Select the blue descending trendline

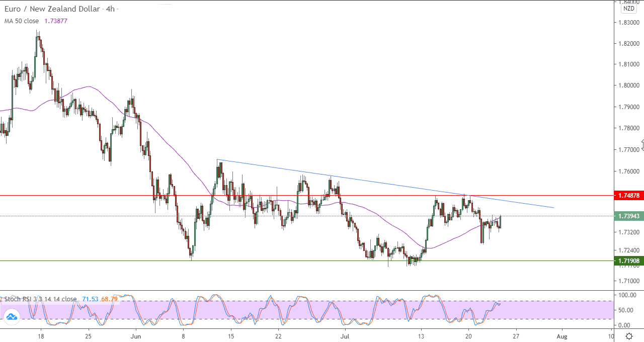coord(385,184)
